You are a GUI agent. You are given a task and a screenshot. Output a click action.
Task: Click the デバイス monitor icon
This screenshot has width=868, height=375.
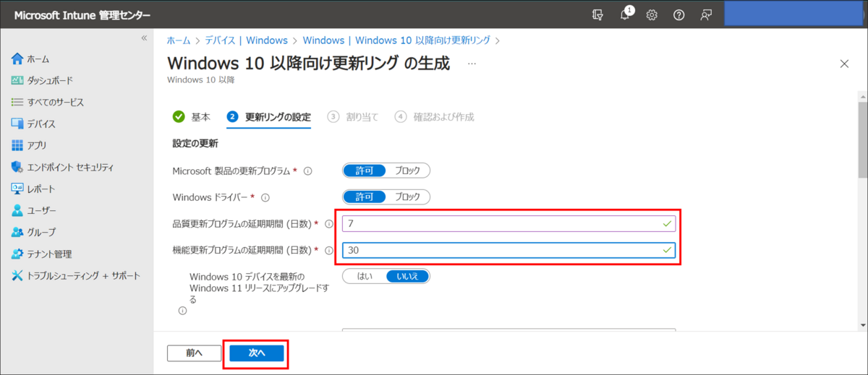pyautogui.click(x=17, y=124)
